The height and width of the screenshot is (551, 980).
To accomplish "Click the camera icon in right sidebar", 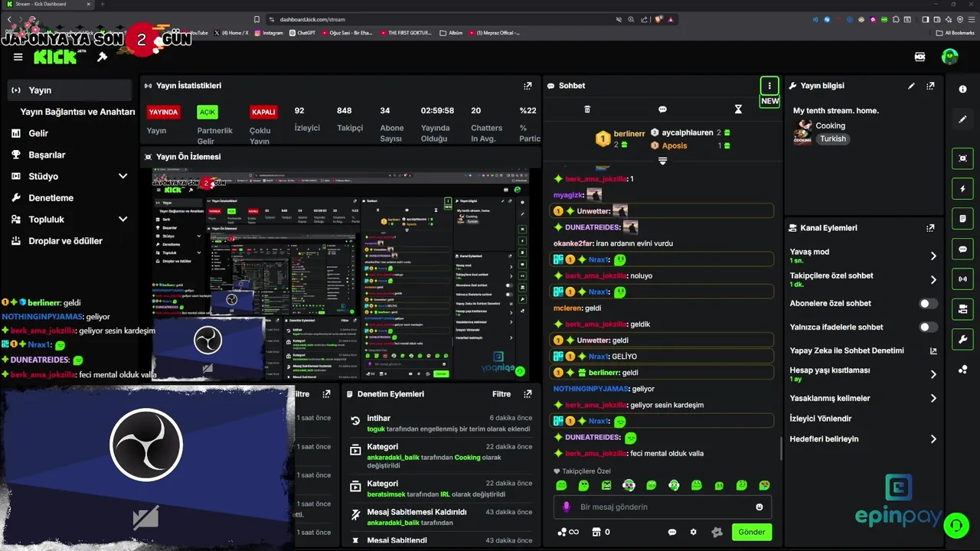I will pos(963,309).
